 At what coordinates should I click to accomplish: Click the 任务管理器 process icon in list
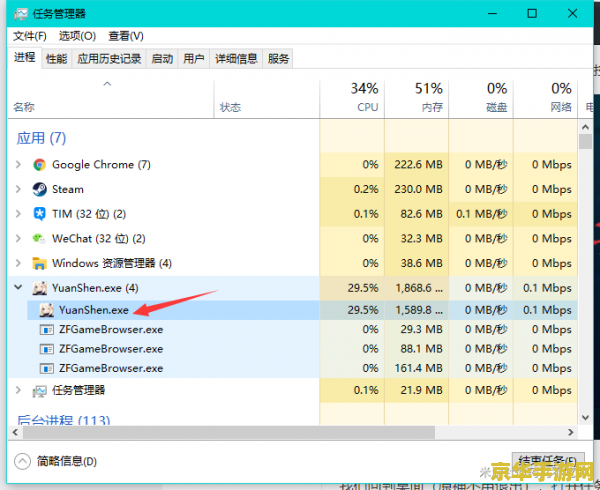39,390
